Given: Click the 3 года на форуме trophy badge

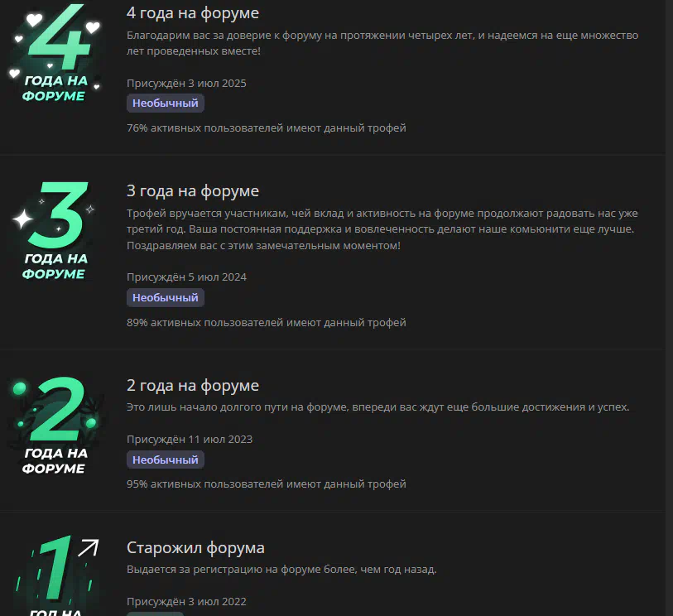Looking at the screenshot, I should click(x=55, y=231).
